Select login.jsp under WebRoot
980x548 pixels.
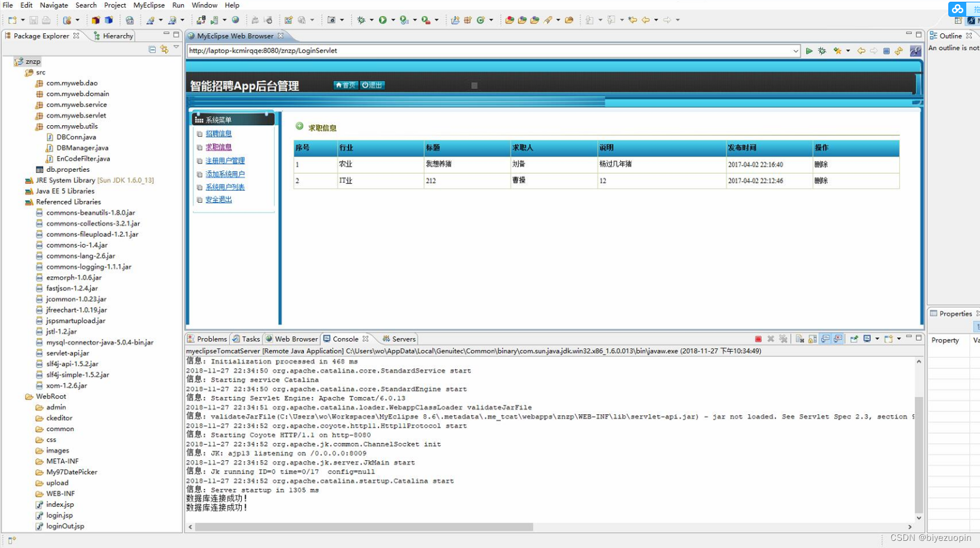(59, 515)
